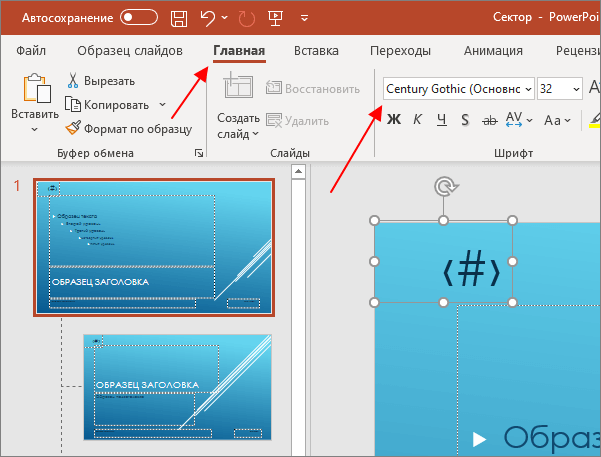601x457 pixels.
Task: Start slideshow from beginning icon
Action: tap(276, 18)
